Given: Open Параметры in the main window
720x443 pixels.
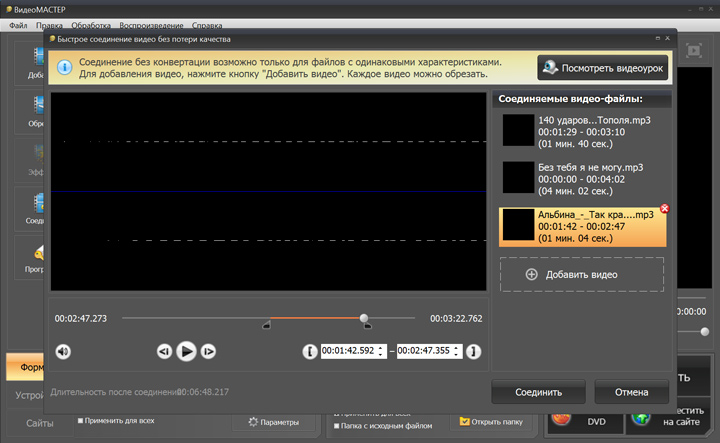Looking at the screenshot, I should point(274,422).
